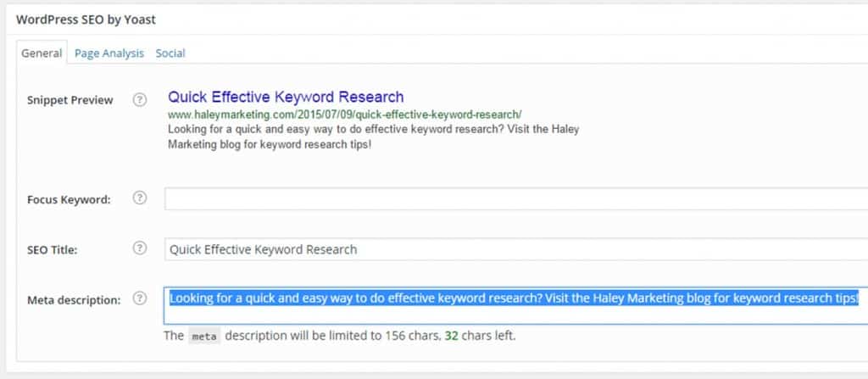Screen dimensions: 868x379
Task: Click the Focus Keyword input field
Action: (516, 199)
